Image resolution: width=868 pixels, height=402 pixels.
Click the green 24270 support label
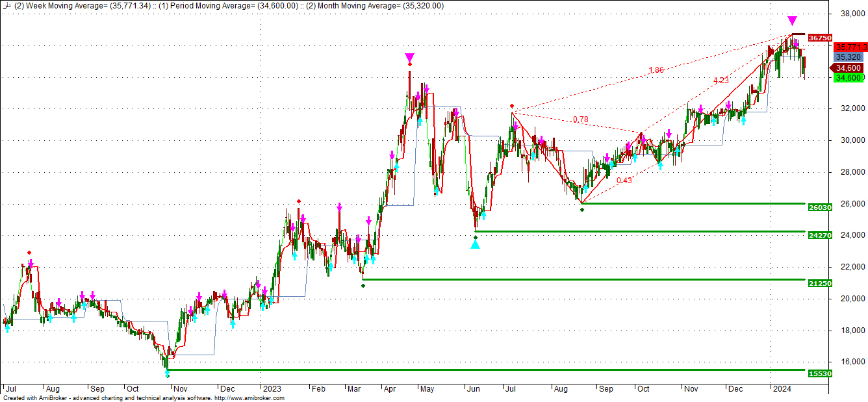point(820,235)
